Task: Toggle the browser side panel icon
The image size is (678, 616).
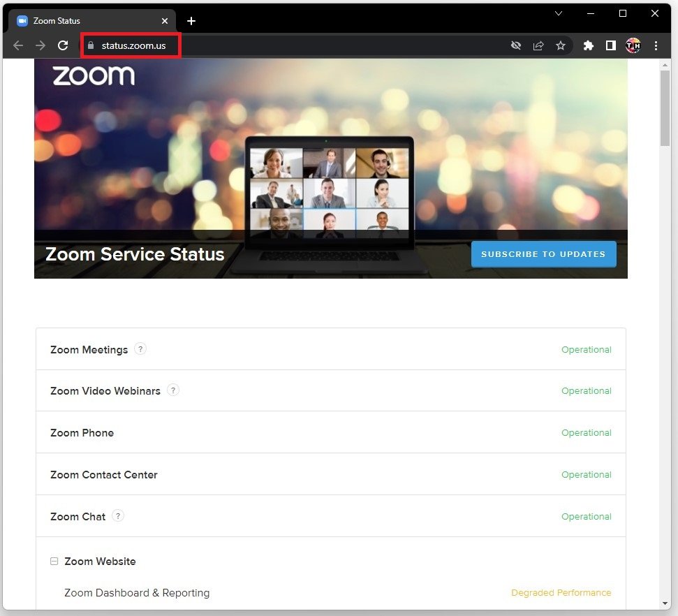Action: [610, 45]
